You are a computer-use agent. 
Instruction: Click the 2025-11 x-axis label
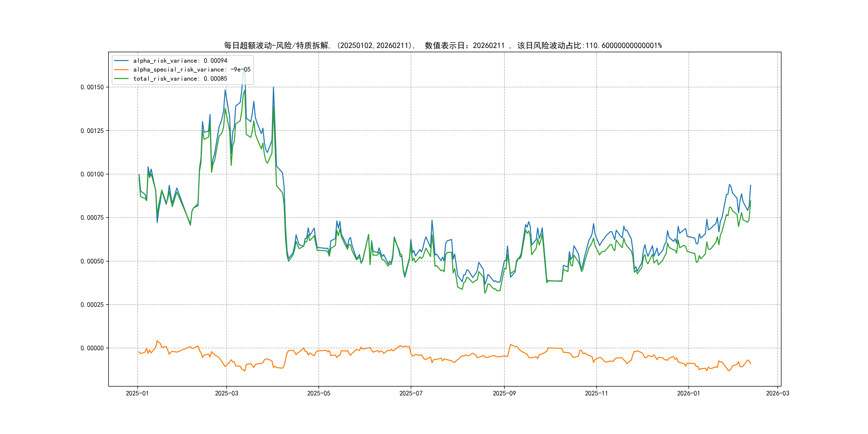596,393
